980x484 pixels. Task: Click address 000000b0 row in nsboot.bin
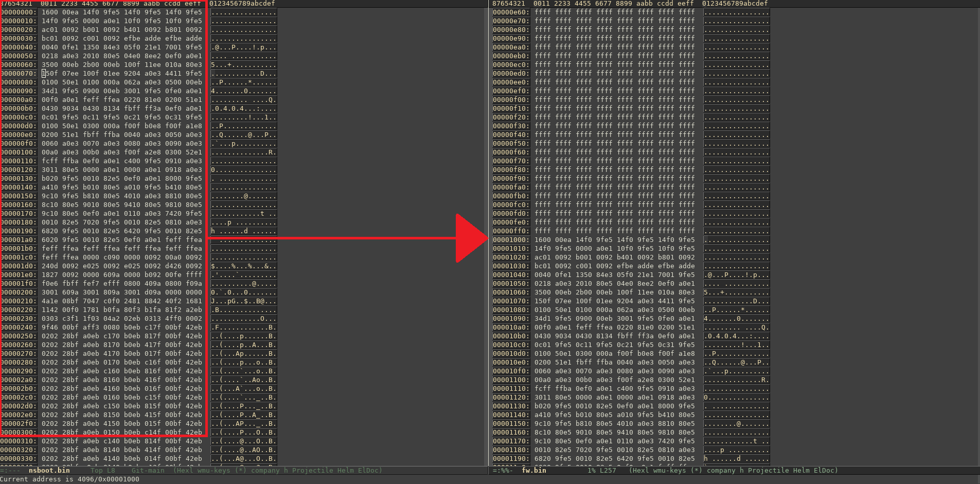coord(138,108)
